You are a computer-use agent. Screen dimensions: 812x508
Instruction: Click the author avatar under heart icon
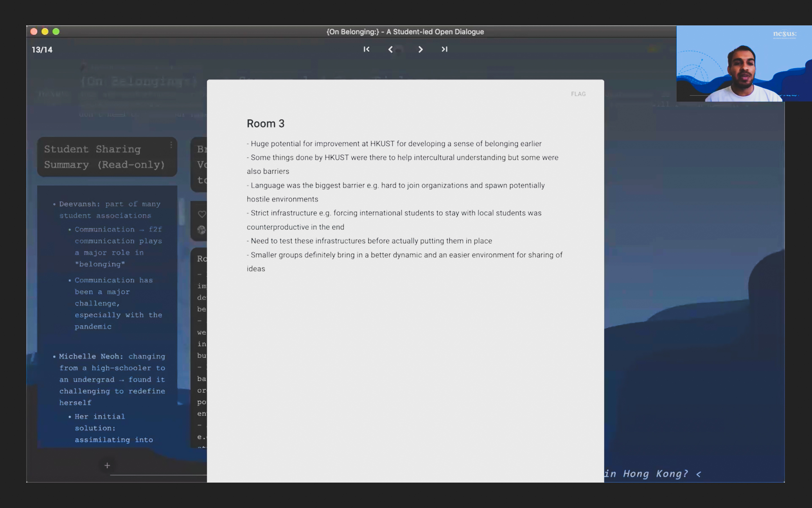click(x=202, y=230)
